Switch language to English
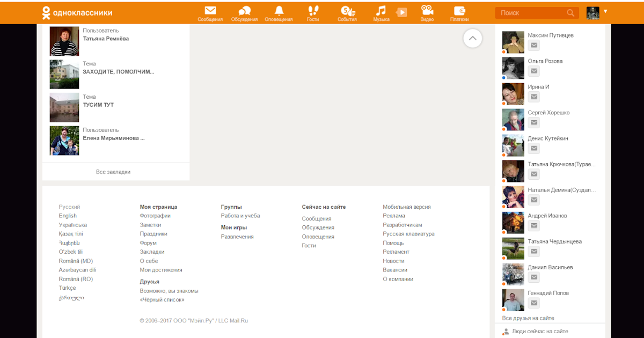 (68, 216)
